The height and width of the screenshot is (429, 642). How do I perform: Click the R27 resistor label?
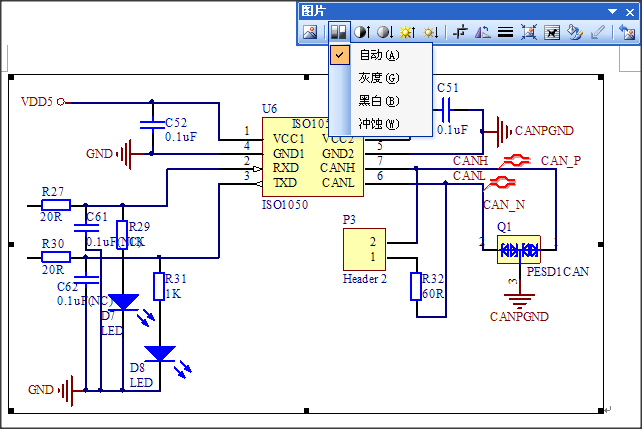(53, 192)
